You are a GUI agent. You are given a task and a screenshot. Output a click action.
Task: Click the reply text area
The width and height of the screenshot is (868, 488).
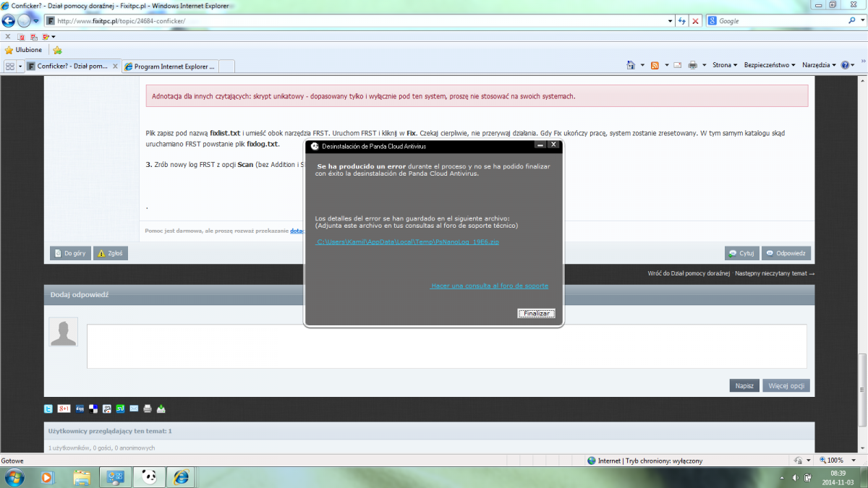click(446, 346)
